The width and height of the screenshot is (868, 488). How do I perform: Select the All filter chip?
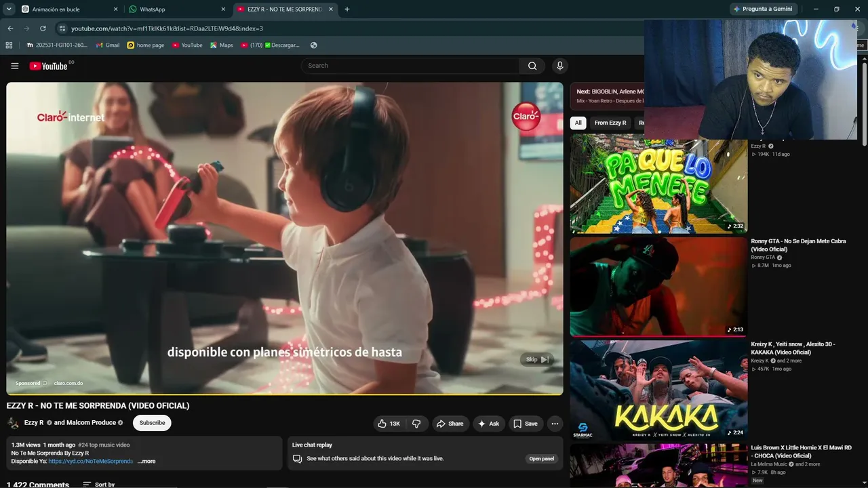pos(578,123)
